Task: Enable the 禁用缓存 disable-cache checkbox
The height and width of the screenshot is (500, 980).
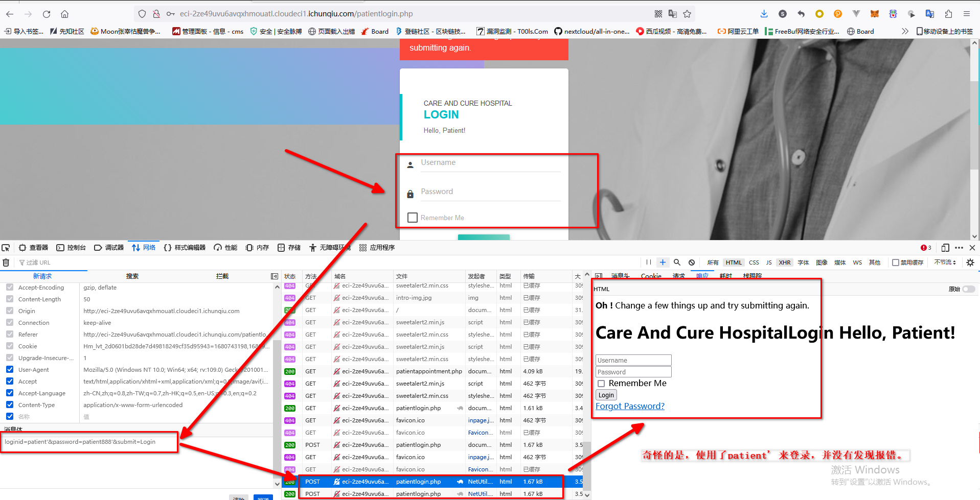Action: click(x=896, y=263)
